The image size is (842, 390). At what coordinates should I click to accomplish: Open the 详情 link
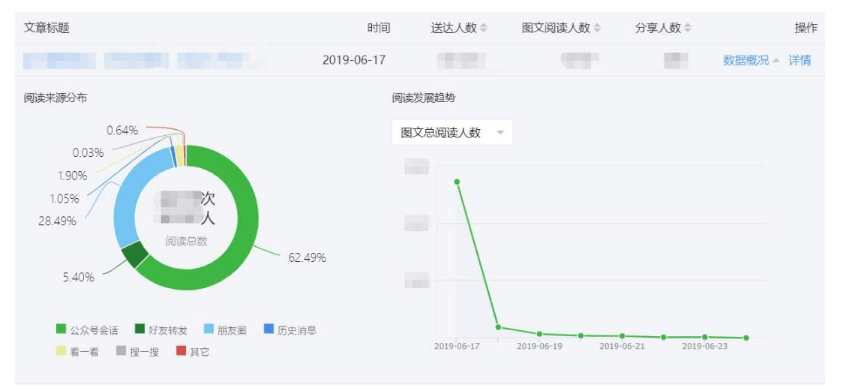click(x=800, y=61)
